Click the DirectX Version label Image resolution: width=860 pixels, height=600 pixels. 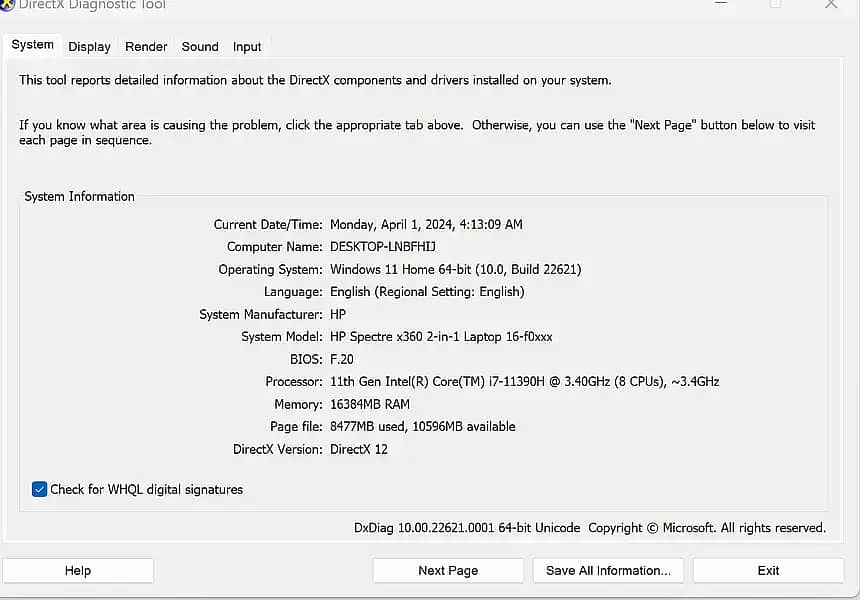tap(278, 449)
